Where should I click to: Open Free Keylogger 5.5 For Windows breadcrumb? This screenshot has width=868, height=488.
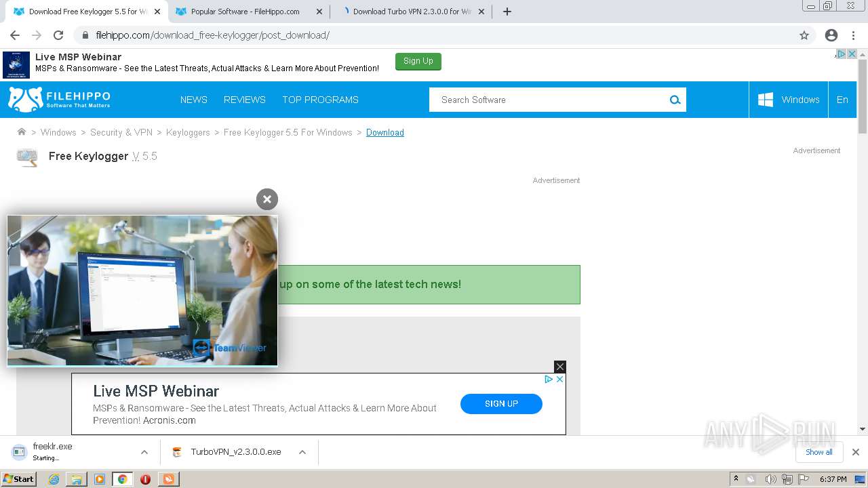pyautogui.click(x=288, y=133)
